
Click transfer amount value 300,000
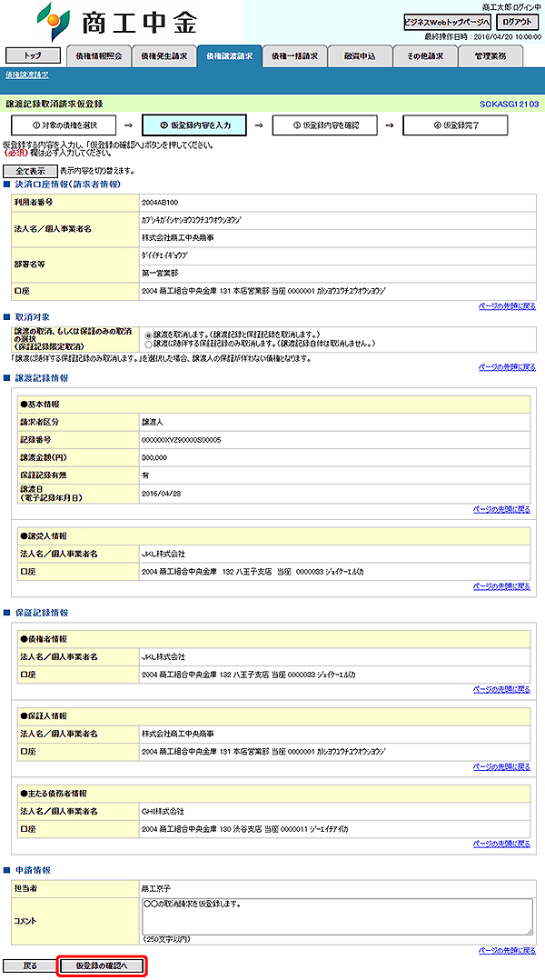[x=154, y=457]
